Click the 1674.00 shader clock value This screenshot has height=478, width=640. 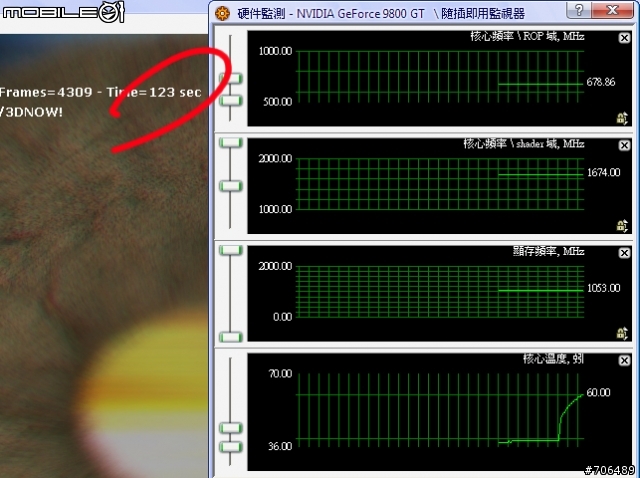604,173
